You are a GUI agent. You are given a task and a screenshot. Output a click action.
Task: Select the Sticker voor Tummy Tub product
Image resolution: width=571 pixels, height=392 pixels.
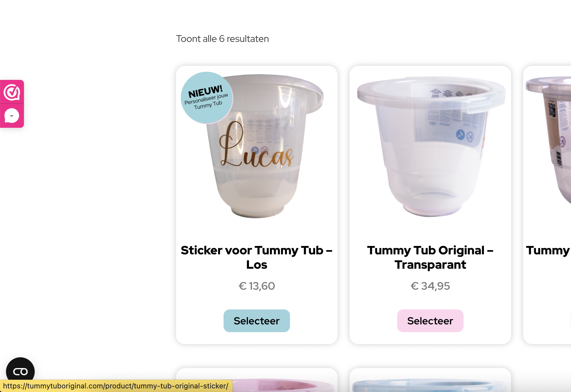[256, 321]
